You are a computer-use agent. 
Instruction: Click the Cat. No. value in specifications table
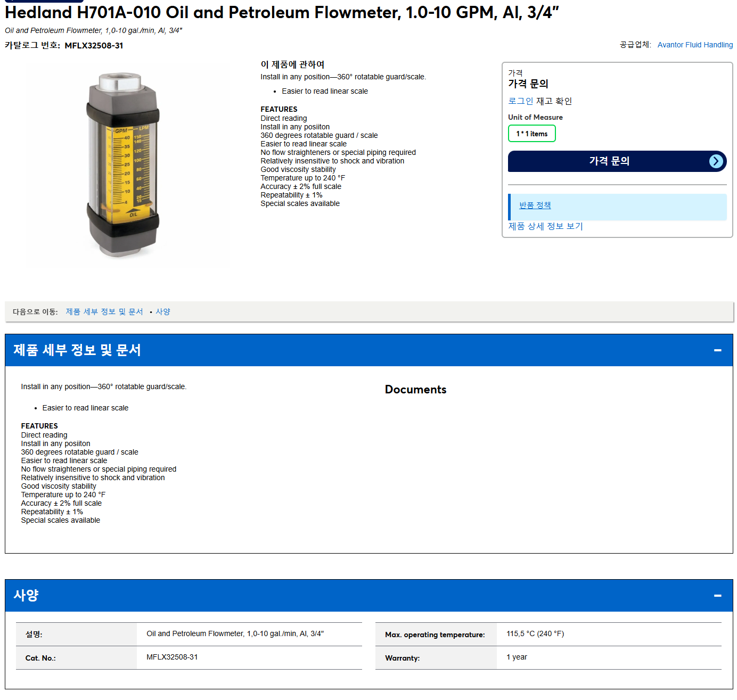(x=172, y=657)
